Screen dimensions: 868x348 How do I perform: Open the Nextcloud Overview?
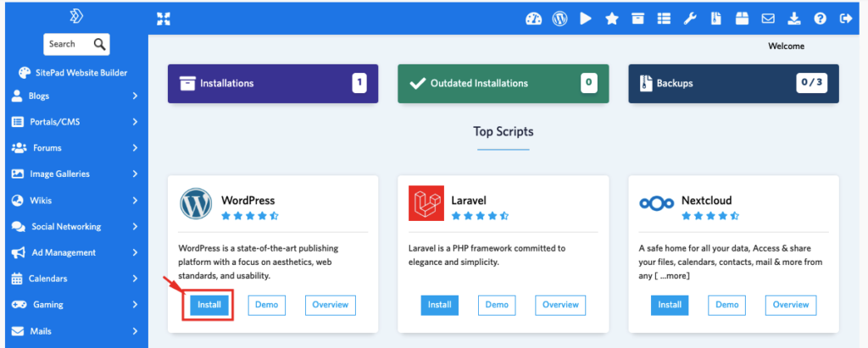click(x=791, y=305)
